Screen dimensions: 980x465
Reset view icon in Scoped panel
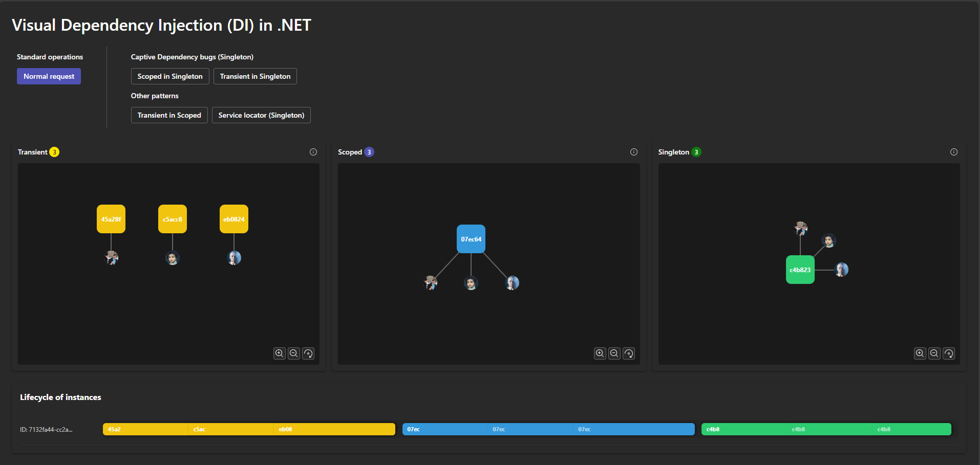click(629, 353)
